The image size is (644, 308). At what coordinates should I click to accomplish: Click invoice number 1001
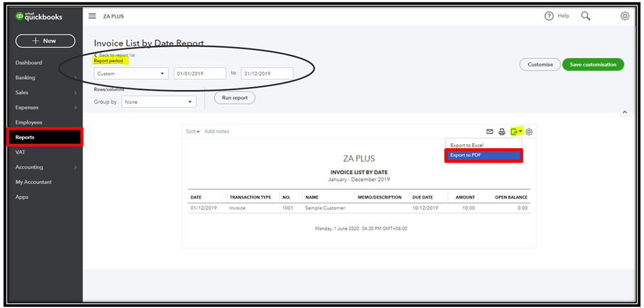[288, 207]
